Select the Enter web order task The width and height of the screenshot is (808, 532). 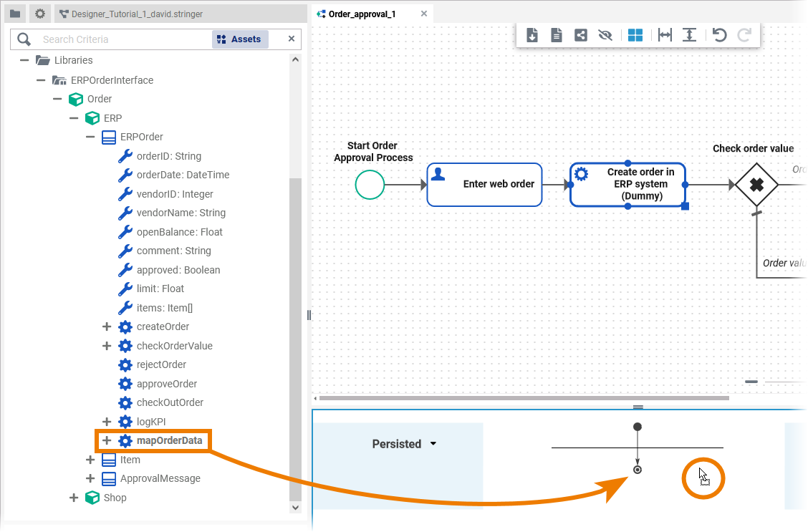(x=485, y=185)
